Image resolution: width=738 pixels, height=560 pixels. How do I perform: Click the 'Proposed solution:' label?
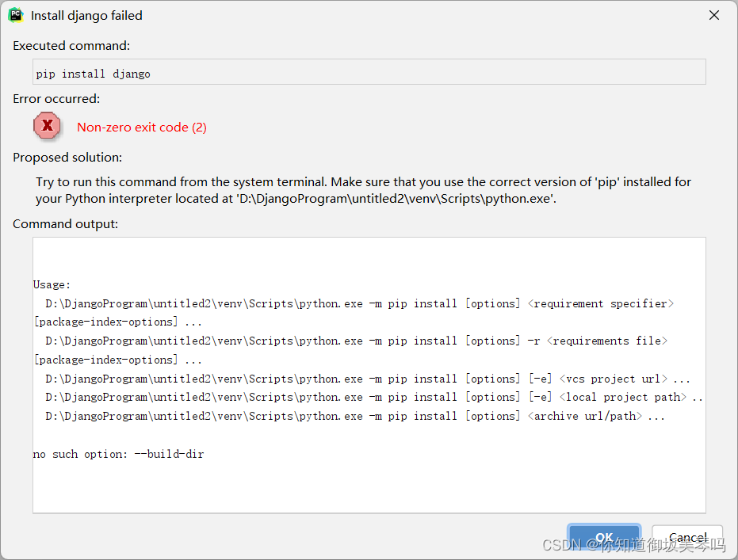pyautogui.click(x=67, y=157)
